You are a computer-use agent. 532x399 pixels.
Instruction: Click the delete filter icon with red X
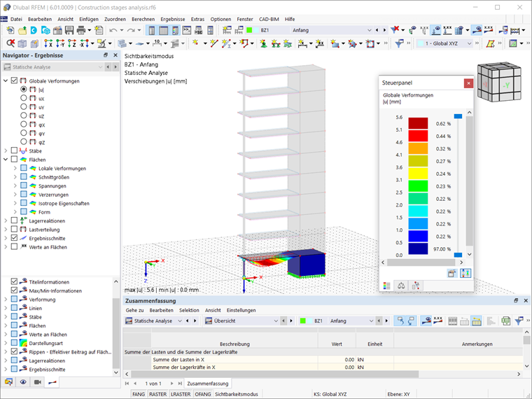395,30
